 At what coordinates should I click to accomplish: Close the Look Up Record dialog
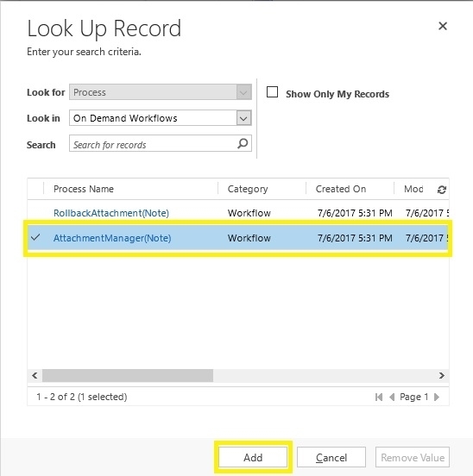tap(443, 26)
